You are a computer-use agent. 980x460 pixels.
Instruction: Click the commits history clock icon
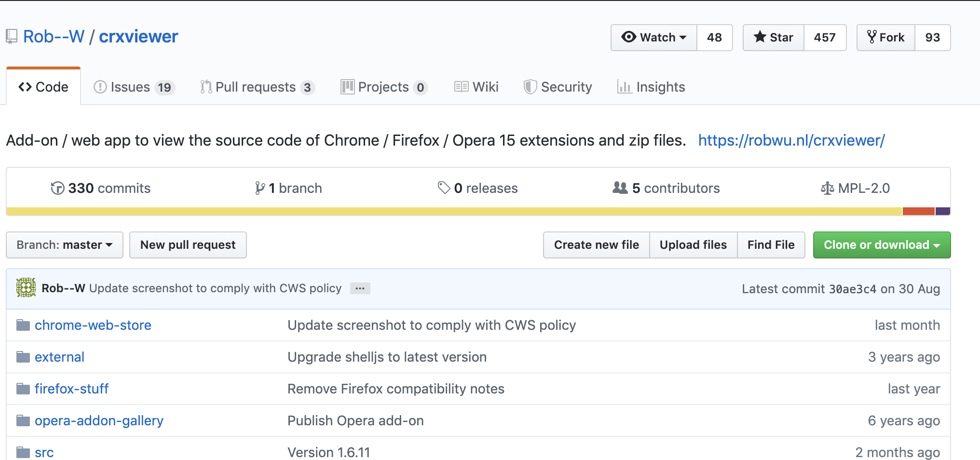coord(57,188)
